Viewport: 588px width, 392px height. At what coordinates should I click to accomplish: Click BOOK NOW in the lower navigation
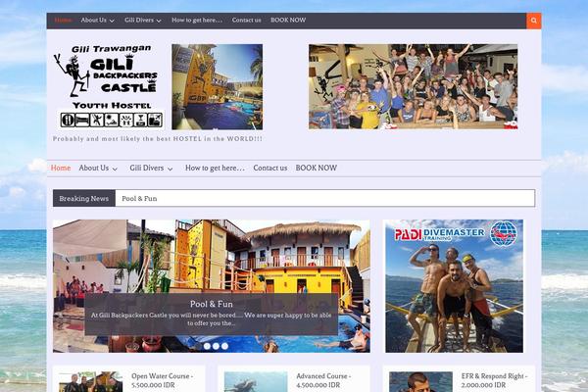317,168
